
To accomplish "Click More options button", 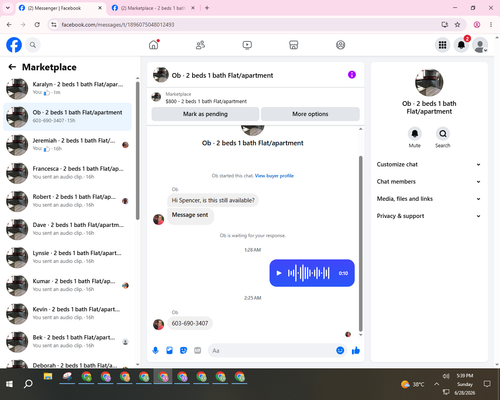I will 310,114.
